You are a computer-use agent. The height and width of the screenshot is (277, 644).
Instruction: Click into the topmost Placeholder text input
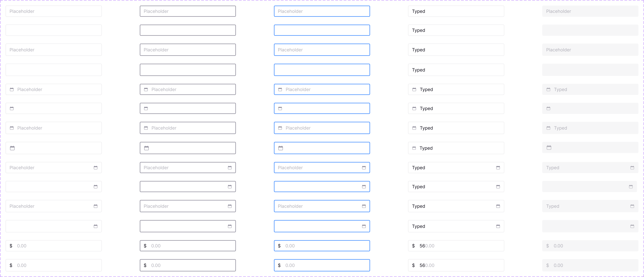click(x=54, y=11)
